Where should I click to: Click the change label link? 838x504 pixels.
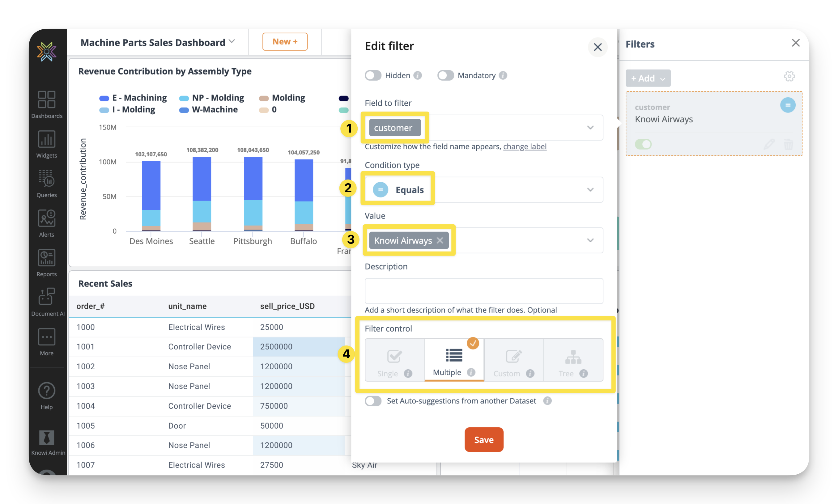[525, 146]
